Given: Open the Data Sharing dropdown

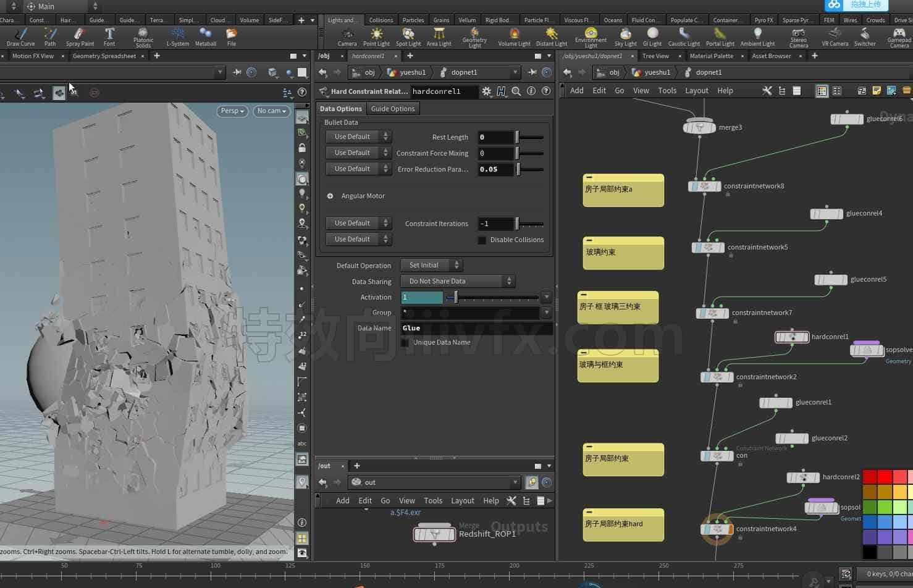Looking at the screenshot, I should click(x=458, y=281).
